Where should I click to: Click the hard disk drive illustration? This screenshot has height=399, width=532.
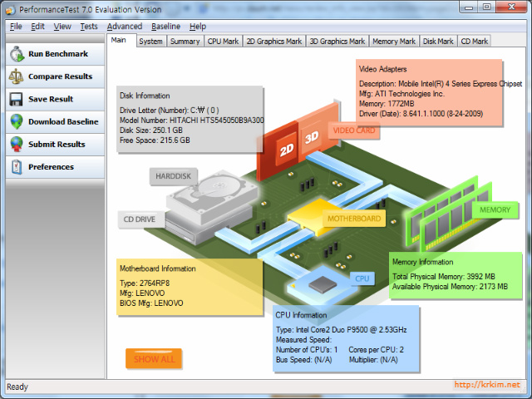pos(211,199)
